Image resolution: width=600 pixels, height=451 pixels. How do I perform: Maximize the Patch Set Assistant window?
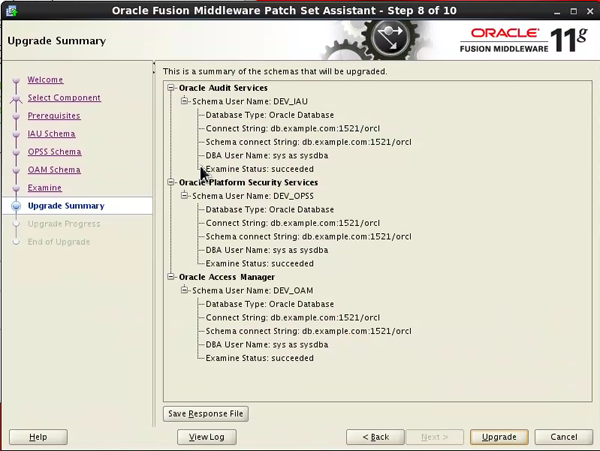(574, 11)
